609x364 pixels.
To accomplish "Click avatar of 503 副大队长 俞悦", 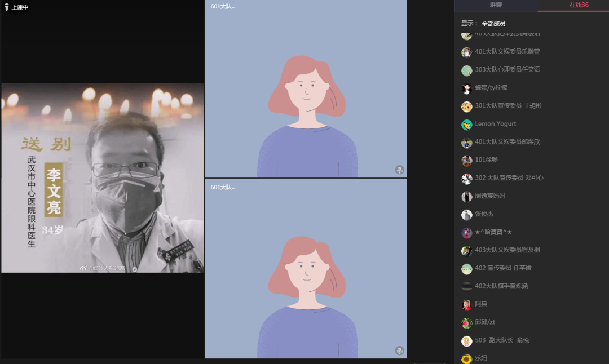I will pos(466,341).
